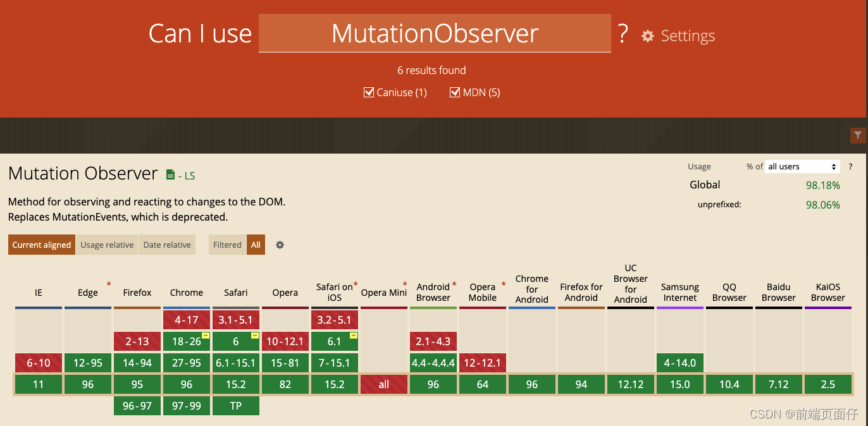This screenshot has width=868, height=426.
Task: Select the Current aligned view button
Action: tap(41, 245)
